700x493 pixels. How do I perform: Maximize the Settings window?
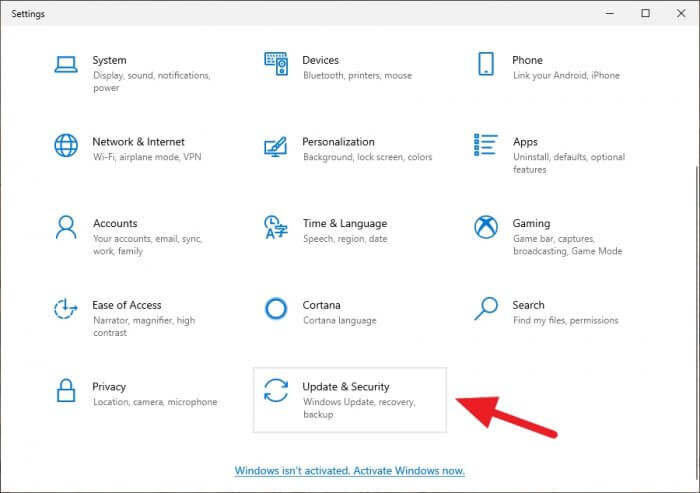pyautogui.click(x=646, y=13)
